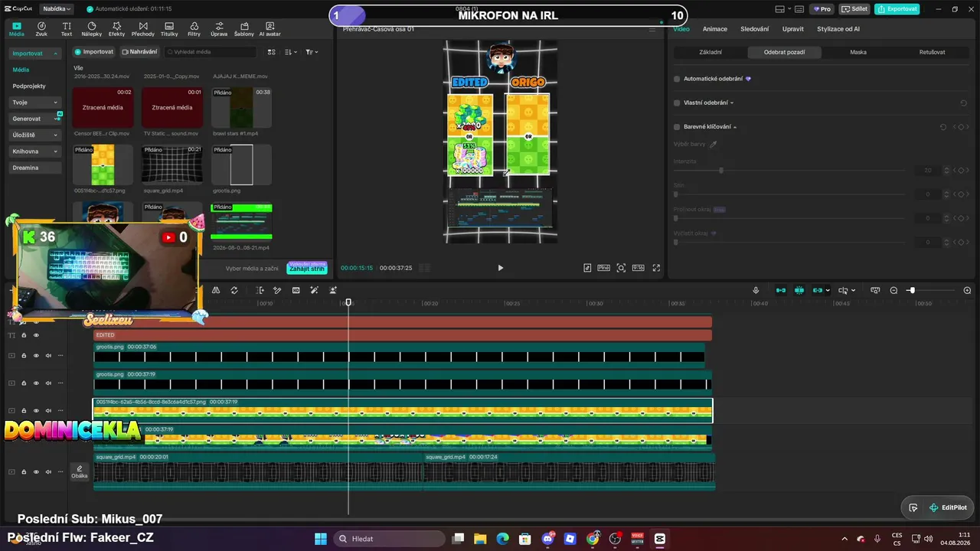980x551 pixels.
Task: Enable Barevné klíčování checkbox
Action: pyautogui.click(x=677, y=127)
